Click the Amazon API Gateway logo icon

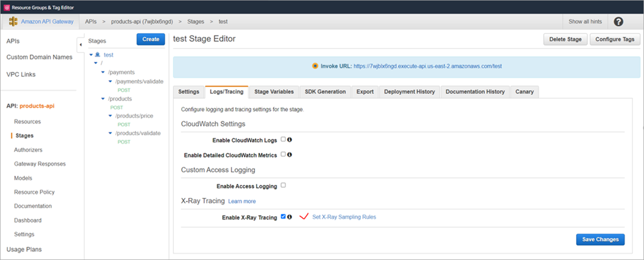[x=13, y=22]
